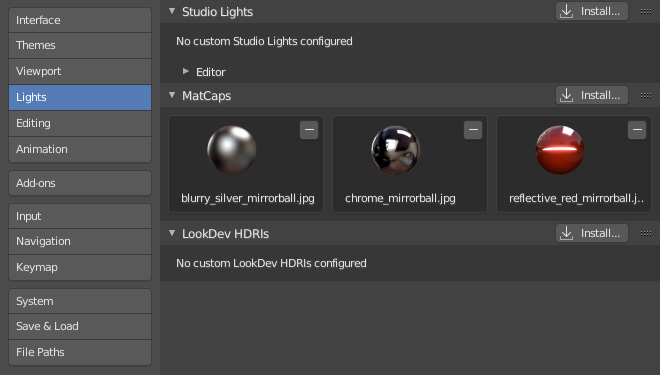Viewport: 660px width, 375px height.
Task: Open the Animation preferences section
Action: 80,149
